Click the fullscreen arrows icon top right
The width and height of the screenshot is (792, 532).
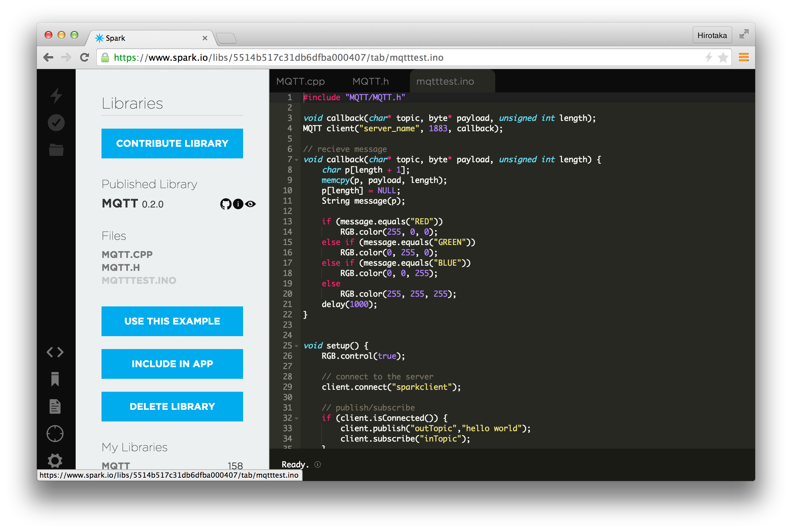tap(744, 34)
